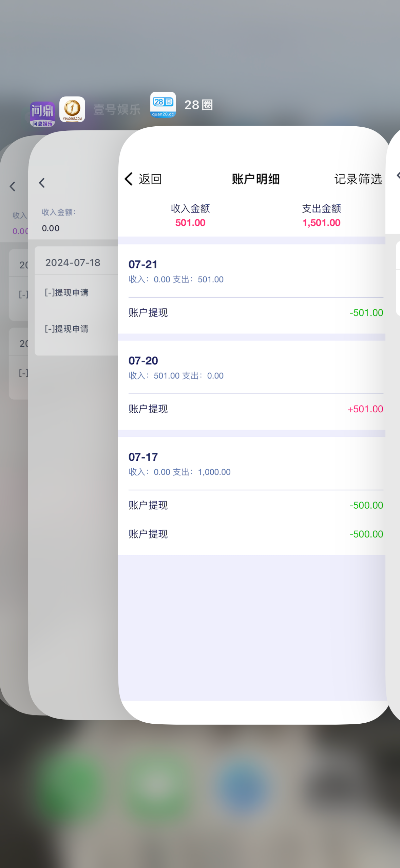This screenshot has height=868, width=400.
Task: Expand the 07-21 date section
Action: [x=143, y=265]
